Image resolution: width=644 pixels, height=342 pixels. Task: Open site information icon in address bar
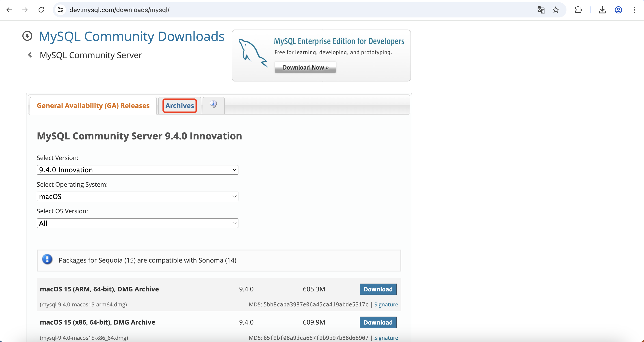click(x=60, y=10)
